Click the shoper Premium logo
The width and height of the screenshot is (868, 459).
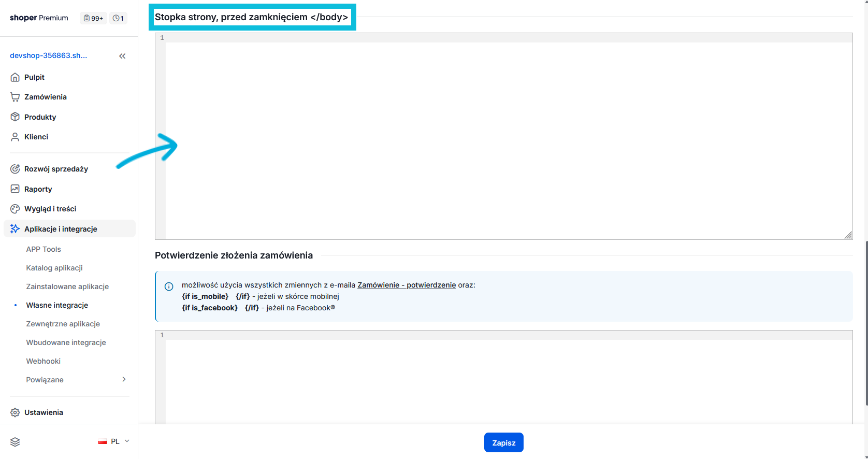tap(39, 18)
